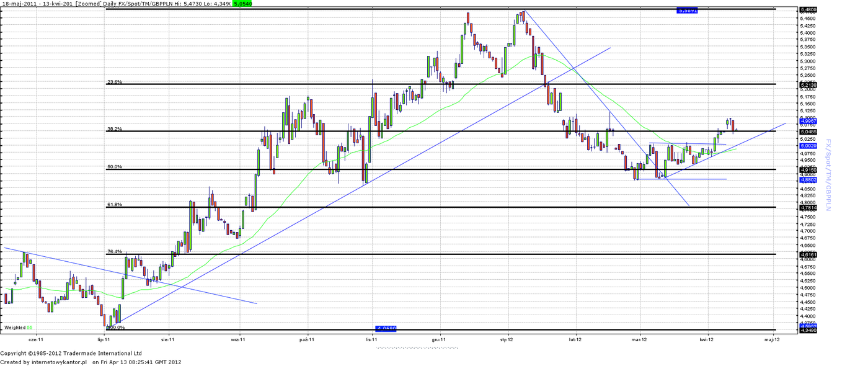
Task: Click the Weighted 55 moving average legend
Action: [18, 327]
